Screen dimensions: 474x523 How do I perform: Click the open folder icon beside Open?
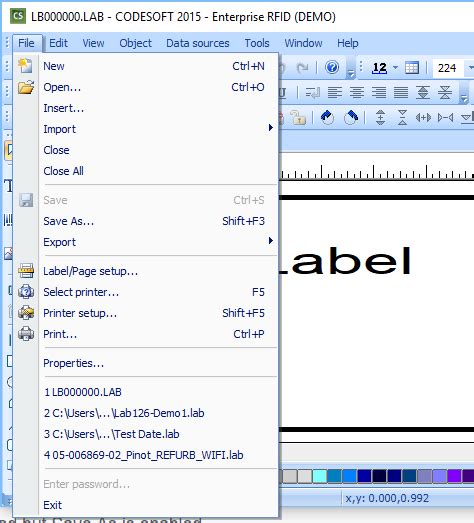tap(26, 87)
